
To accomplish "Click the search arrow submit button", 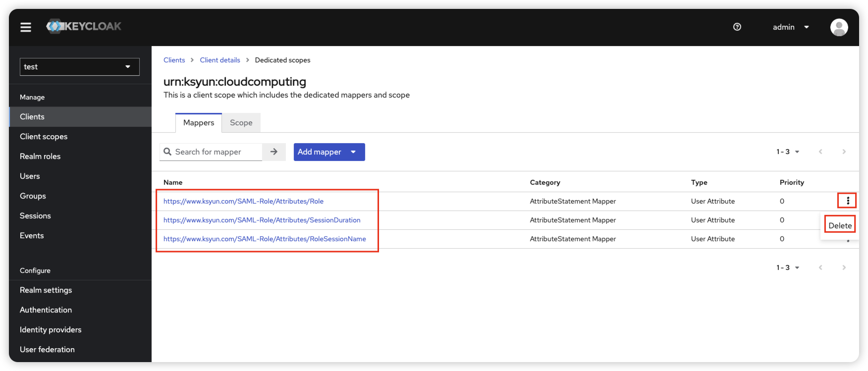I will click(x=274, y=152).
